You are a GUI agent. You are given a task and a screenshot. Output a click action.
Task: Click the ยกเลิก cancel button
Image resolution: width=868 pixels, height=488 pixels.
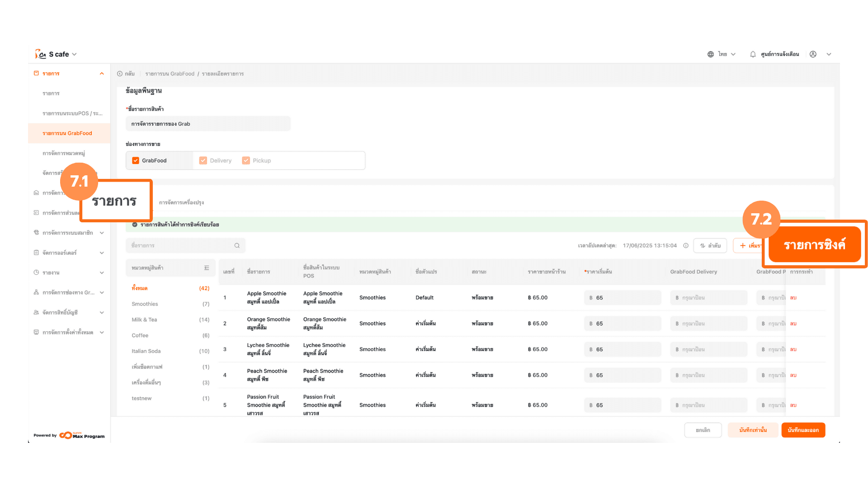click(x=703, y=430)
